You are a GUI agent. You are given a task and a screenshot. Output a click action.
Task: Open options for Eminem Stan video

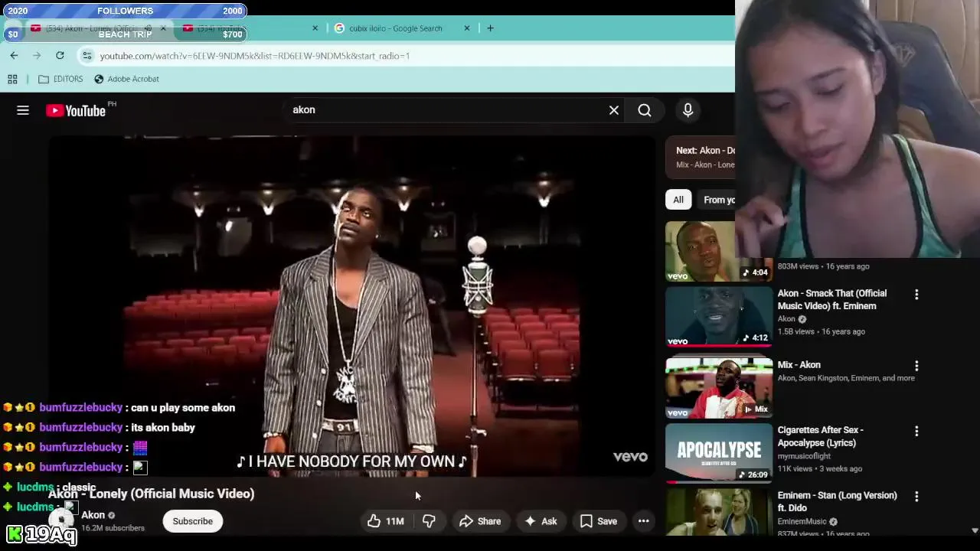coord(916,497)
